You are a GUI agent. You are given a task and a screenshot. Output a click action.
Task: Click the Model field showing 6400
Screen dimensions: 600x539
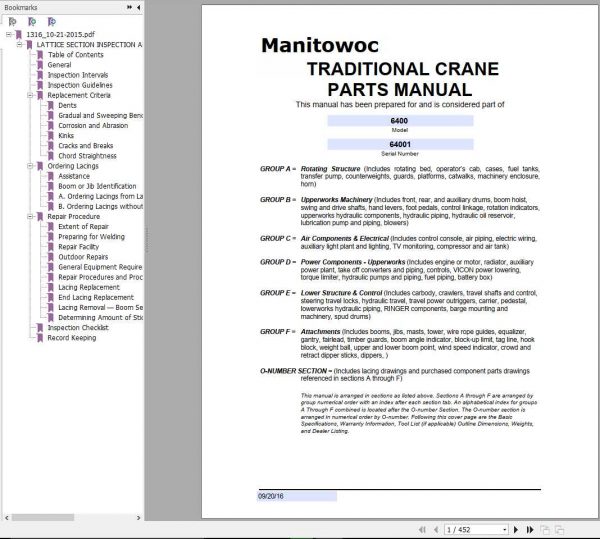click(400, 121)
